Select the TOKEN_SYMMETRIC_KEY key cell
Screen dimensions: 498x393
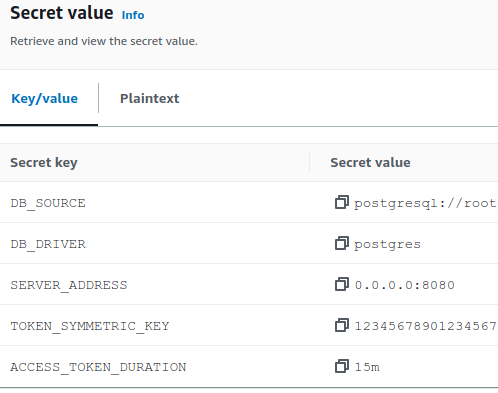tap(90, 326)
